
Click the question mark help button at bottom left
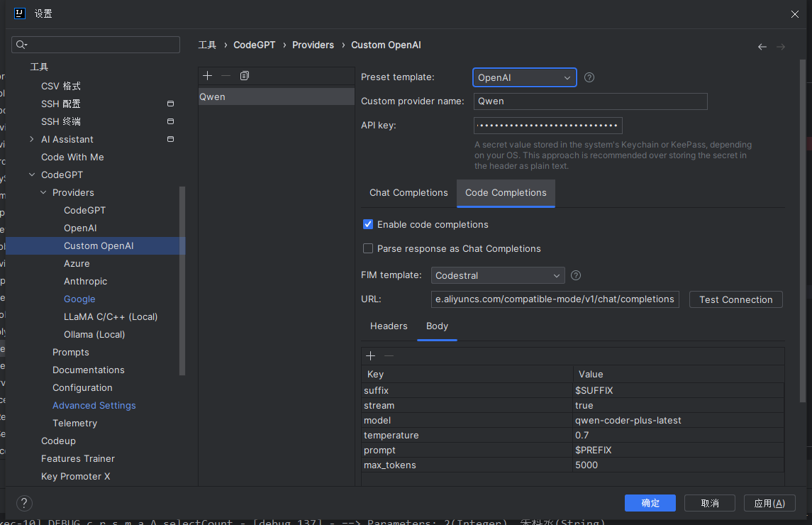click(x=24, y=503)
